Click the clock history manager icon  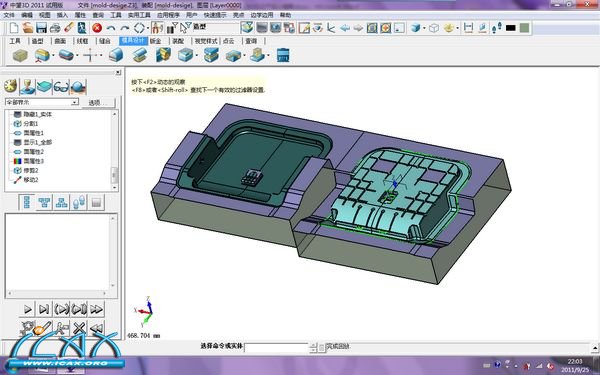tap(11, 86)
